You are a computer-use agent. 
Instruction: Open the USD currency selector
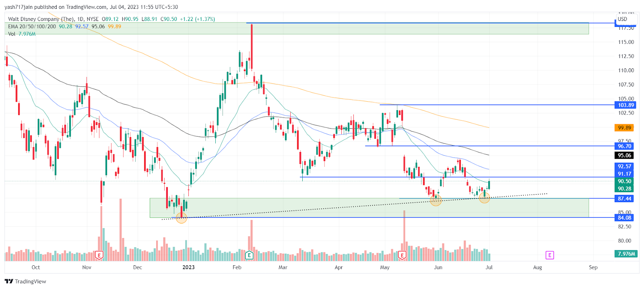point(626,19)
